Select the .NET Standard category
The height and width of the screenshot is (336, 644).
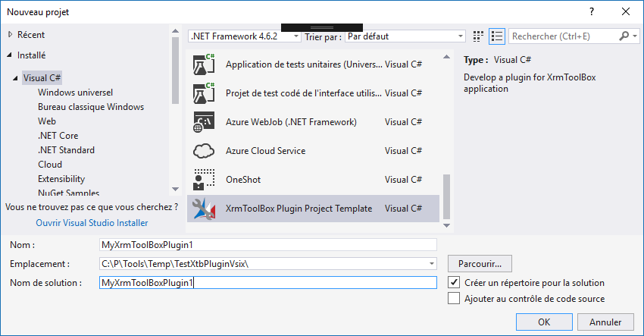point(66,150)
